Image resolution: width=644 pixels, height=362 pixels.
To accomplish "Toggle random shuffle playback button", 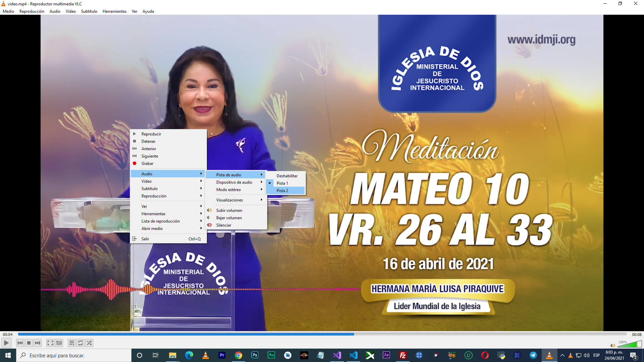I will coord(89,343).
